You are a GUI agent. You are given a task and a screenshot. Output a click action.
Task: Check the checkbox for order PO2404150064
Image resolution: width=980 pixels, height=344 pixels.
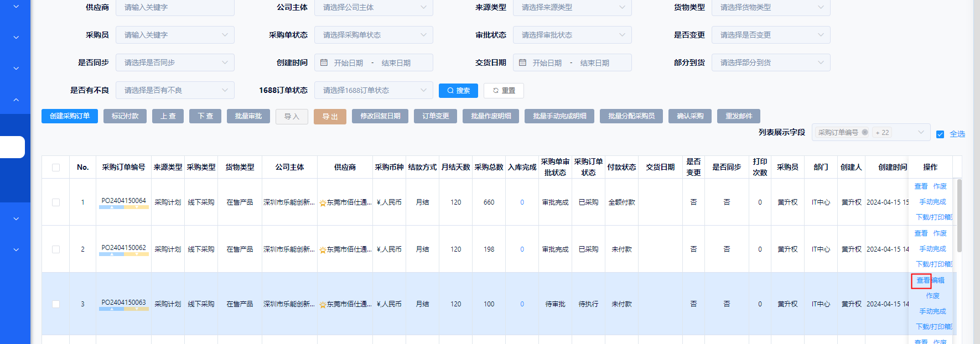56,202
